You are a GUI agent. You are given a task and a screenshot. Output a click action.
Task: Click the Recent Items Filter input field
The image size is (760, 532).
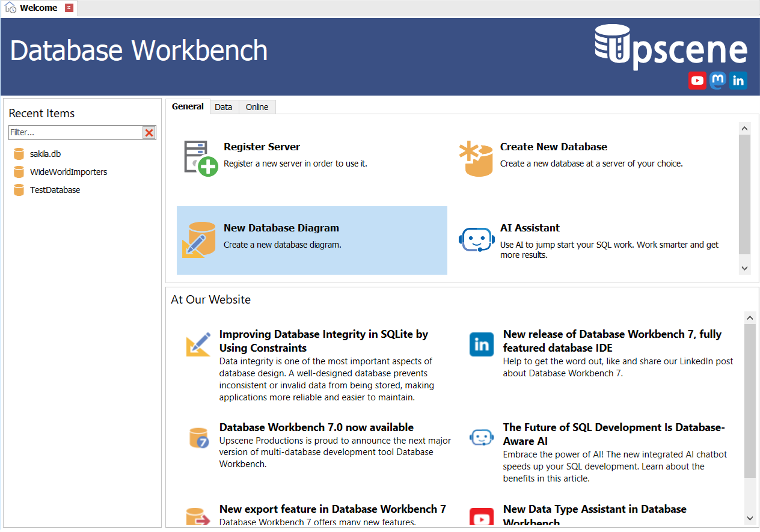tap(76, 132)
